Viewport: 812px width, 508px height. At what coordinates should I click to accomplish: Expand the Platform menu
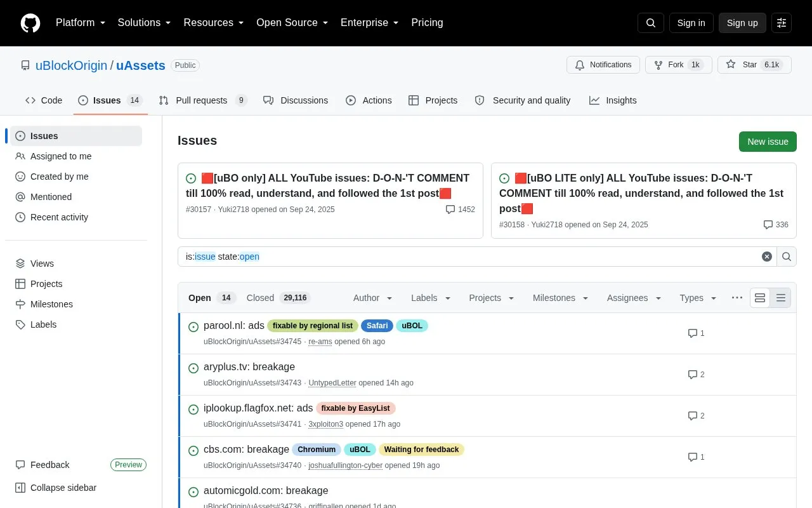pyautogui.click(x=81, y=23)
